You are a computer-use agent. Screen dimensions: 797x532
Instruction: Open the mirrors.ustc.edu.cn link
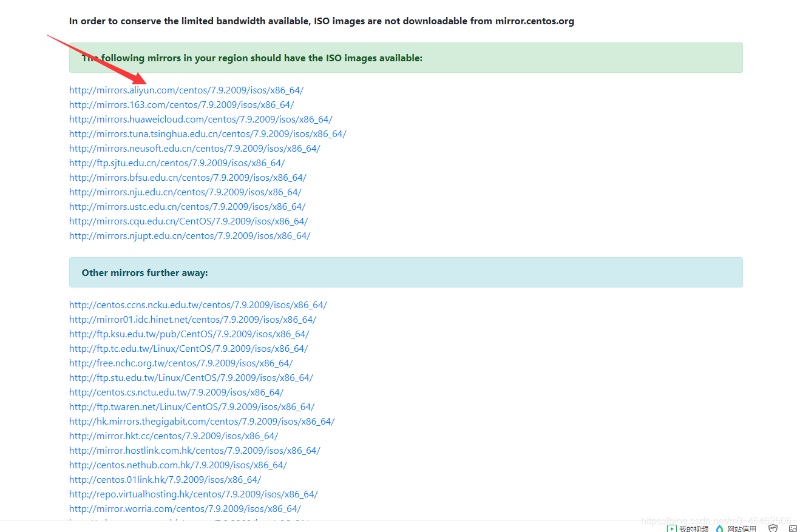pyautogui.click(x=188, y=207)
